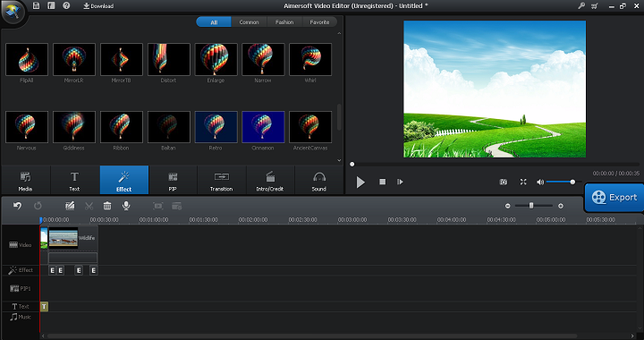Screen dimensions: 644x340
Task: Play the video preview
Action: (x=360, y=182)
